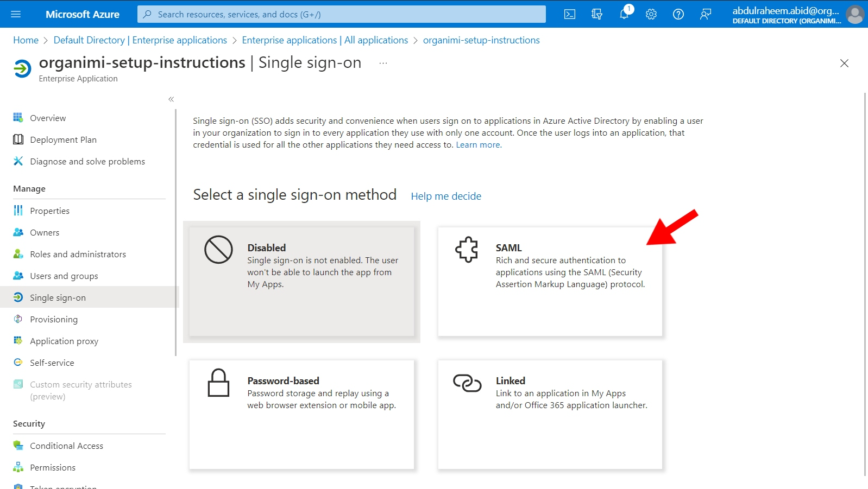Click the Help me decide link
The image size is (868, 489).
click(x=446, y=196)
